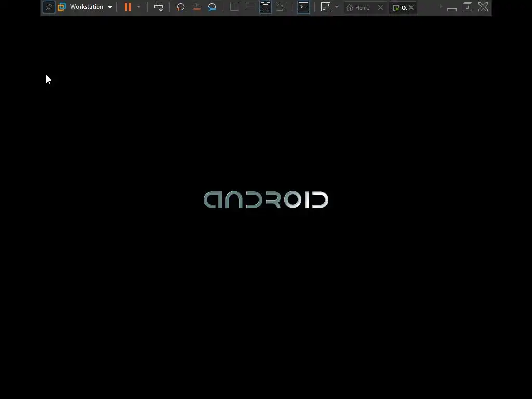Restore down the VMware window

[468, 7]
